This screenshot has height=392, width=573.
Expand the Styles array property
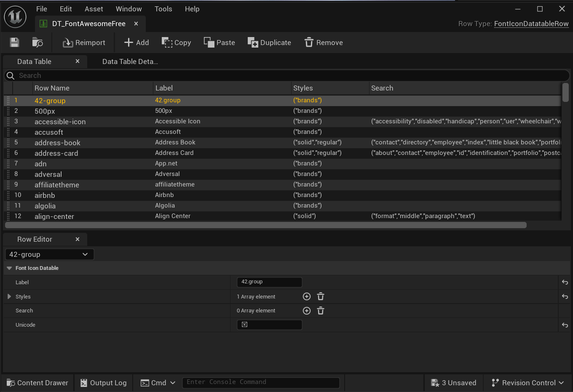tap(9, 297)
